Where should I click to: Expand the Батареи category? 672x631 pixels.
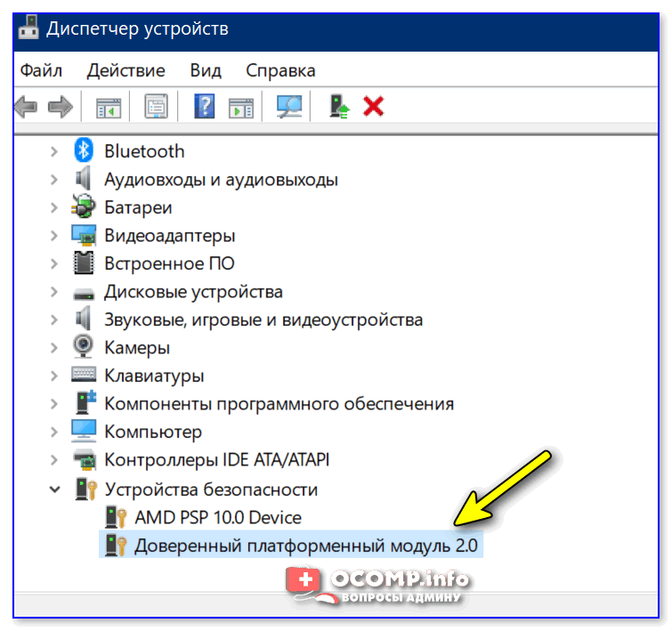pos(54,207)
